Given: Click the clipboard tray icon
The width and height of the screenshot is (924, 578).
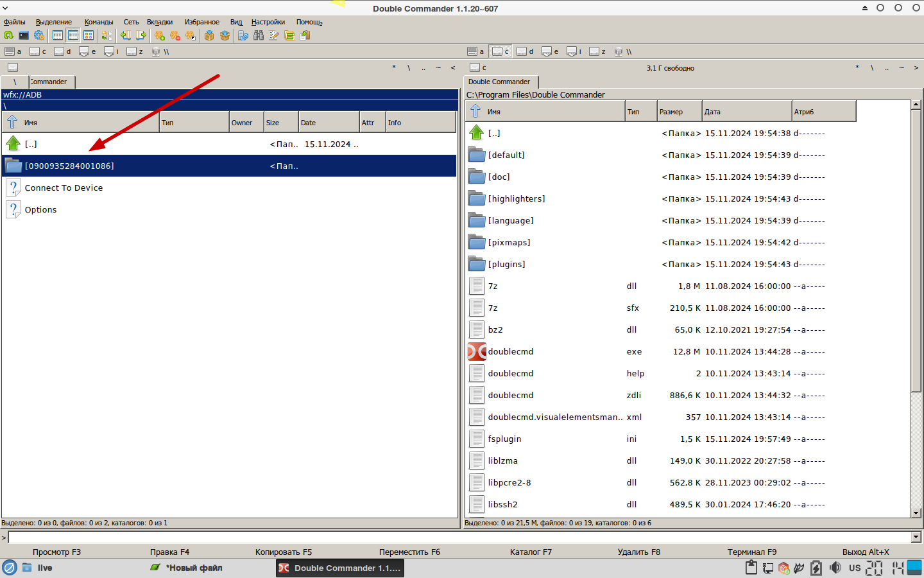Looking at the screenshot, I should pyautogui.click(x=751, y=568).
